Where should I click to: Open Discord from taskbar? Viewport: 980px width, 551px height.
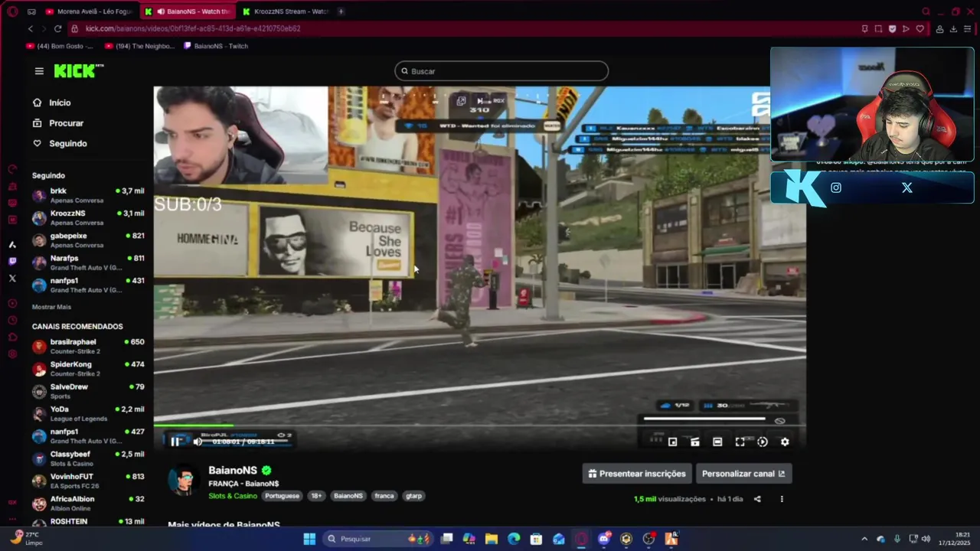pyautogui.click(x=604, y=539)
